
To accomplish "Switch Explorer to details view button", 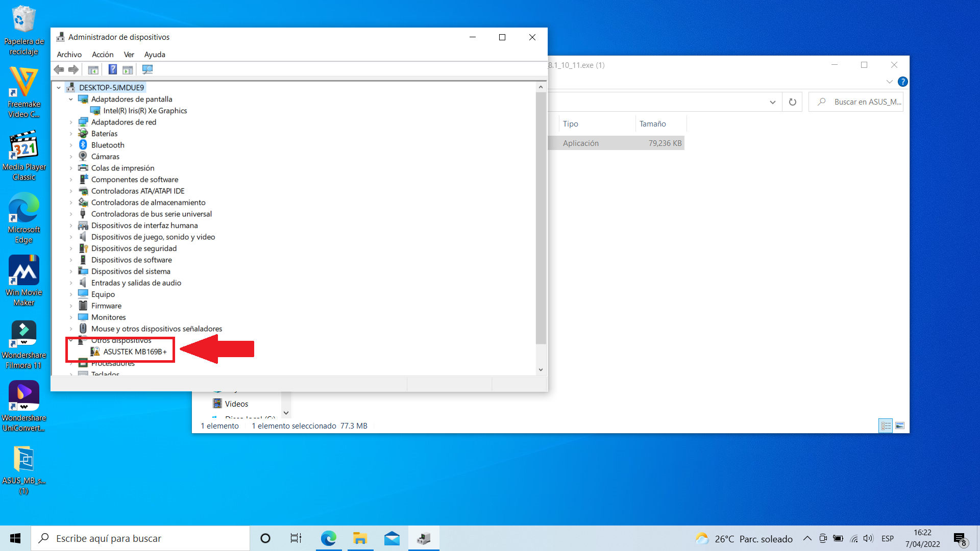I will click(x=886, y=425).
